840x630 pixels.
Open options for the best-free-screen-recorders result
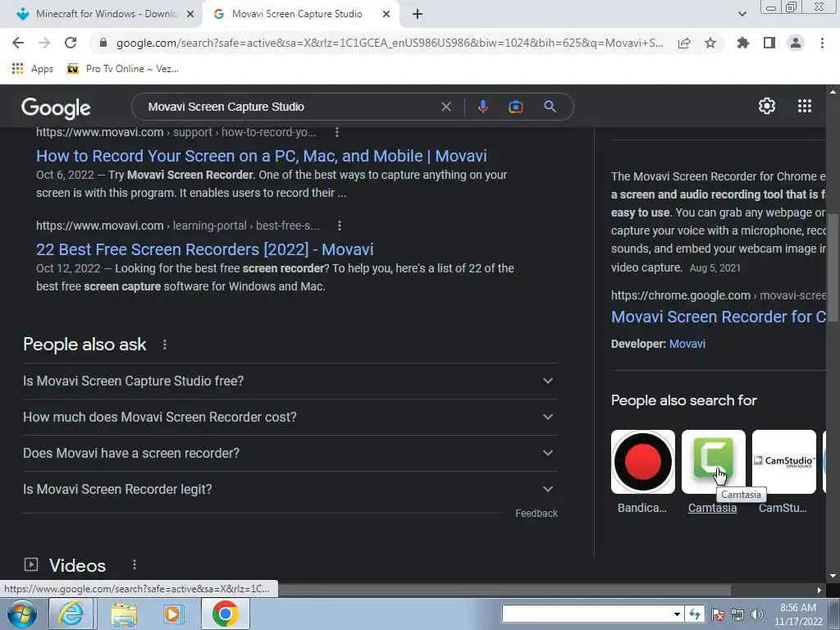pos(340,226)
